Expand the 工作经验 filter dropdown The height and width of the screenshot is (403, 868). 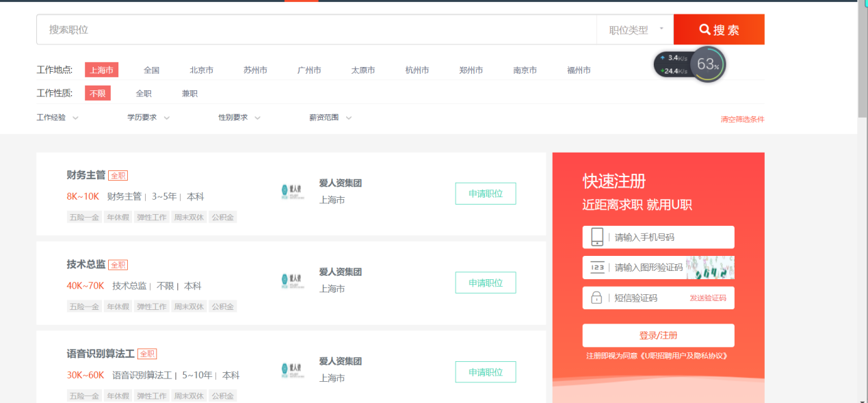[x=57, y=118]
